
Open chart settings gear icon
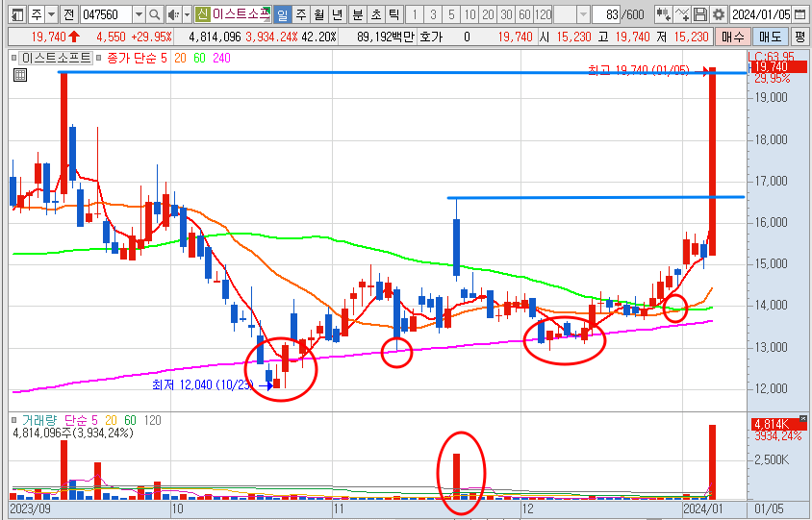click(718, 14)
